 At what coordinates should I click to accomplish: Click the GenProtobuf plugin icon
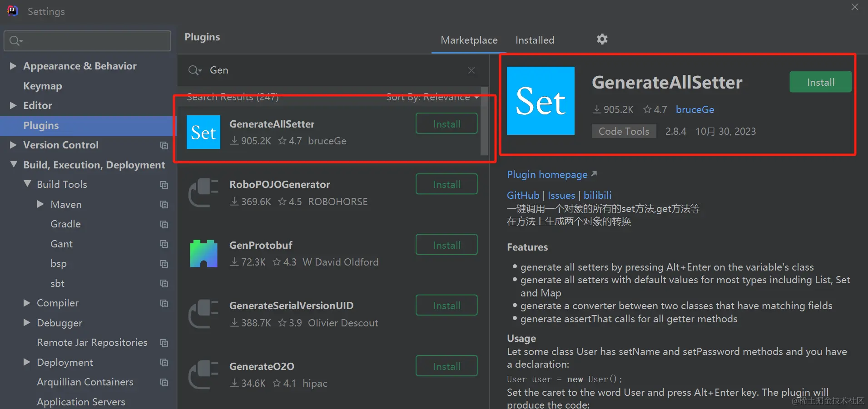pos(203,253)
